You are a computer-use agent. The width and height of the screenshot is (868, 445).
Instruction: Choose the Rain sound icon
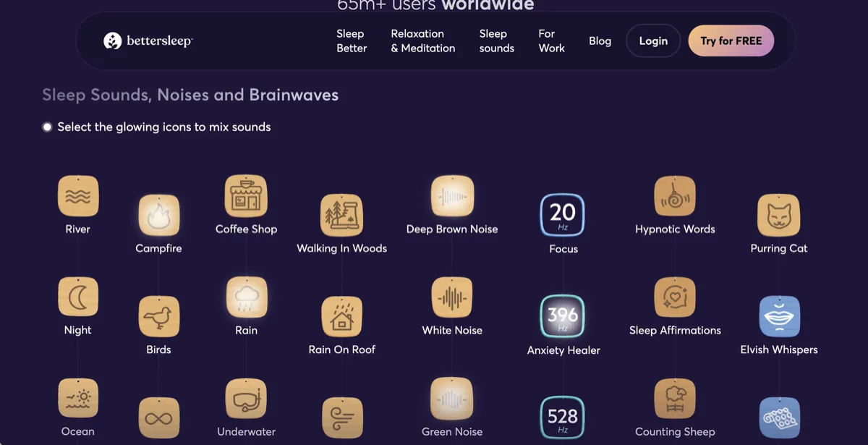point(246,297)
